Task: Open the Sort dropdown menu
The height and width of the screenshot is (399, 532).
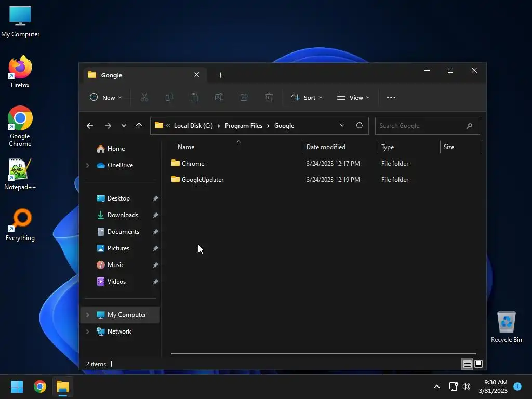Action: pyautogui.click(x=307, y=97)
